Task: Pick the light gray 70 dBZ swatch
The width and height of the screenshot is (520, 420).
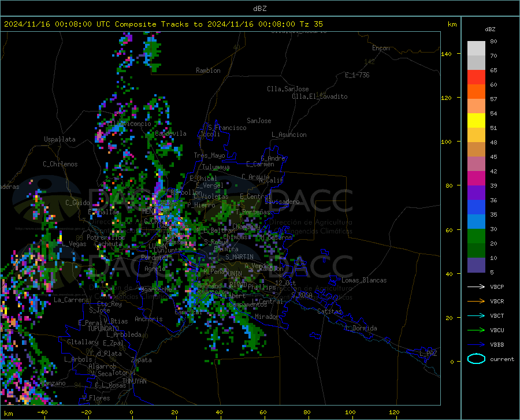Action: pos(476,49)
